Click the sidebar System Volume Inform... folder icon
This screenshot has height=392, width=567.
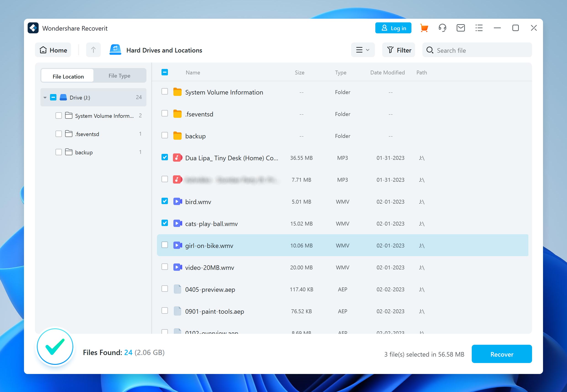[x=69, y=116]
